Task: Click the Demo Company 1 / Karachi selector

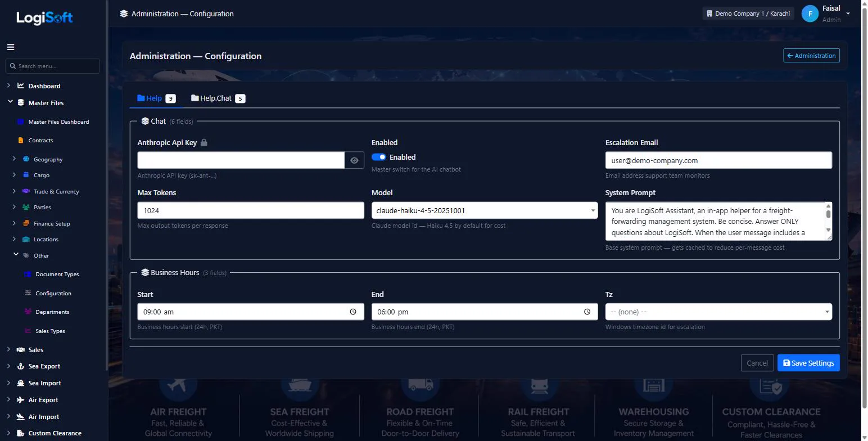Action: pyautogui.click(x=748, y=13)
